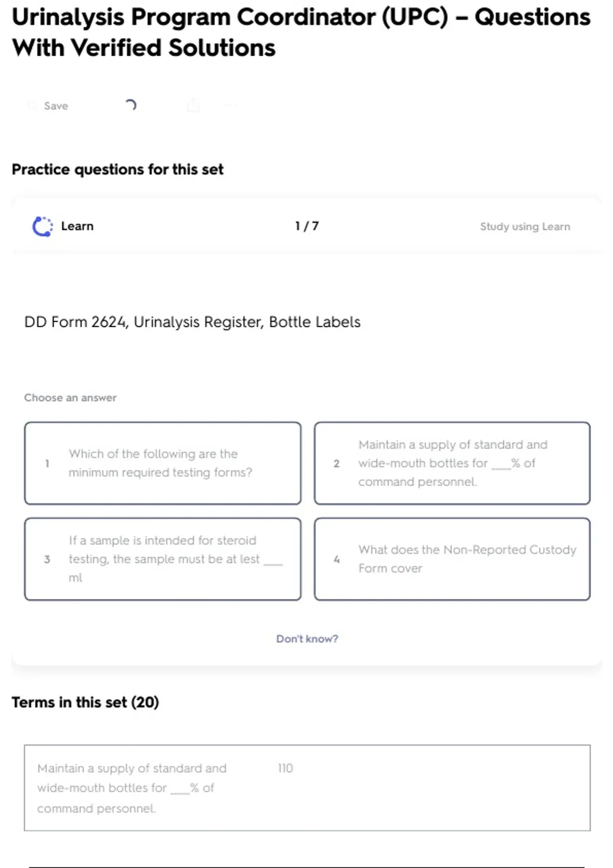Click the 1 / 7 progress indicator
Image resolution: width=613 pixels, height=868 pixels.
[x=306, y=226]
